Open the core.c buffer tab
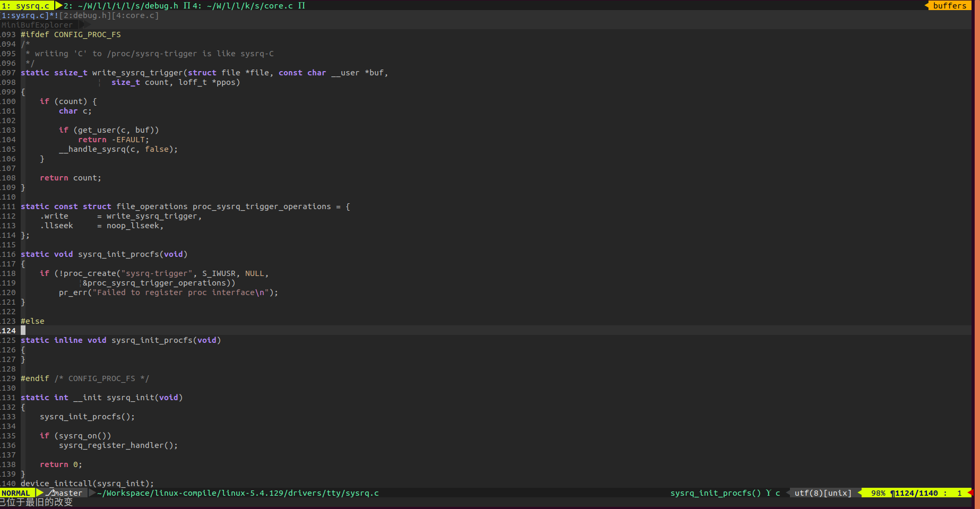 click(243, 5)
